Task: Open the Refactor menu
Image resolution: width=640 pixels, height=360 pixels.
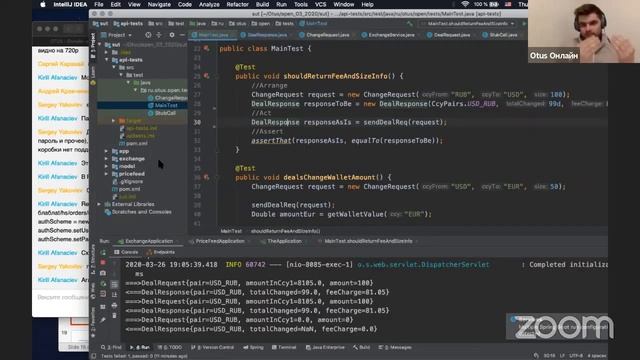Action: [238, 4]
